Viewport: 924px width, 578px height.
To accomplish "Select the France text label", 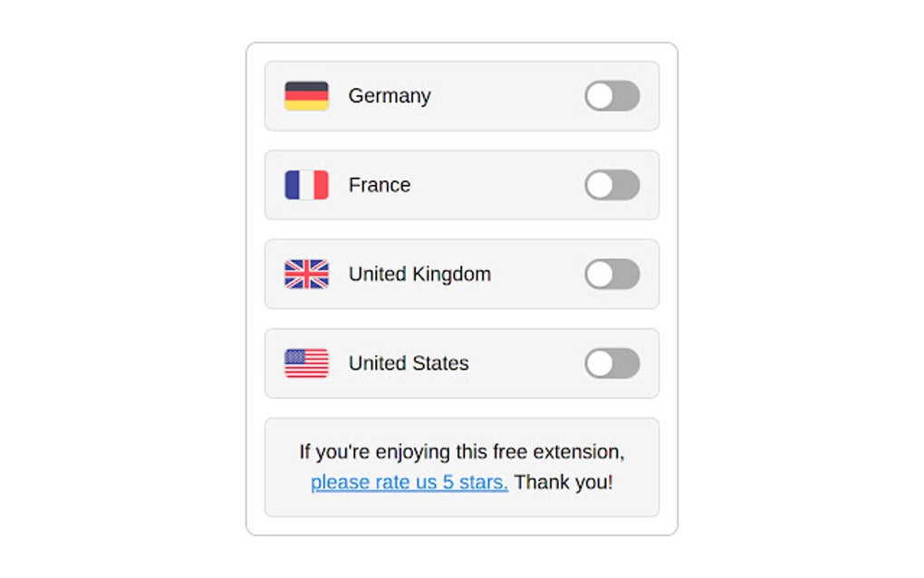I will click(380, 185).
